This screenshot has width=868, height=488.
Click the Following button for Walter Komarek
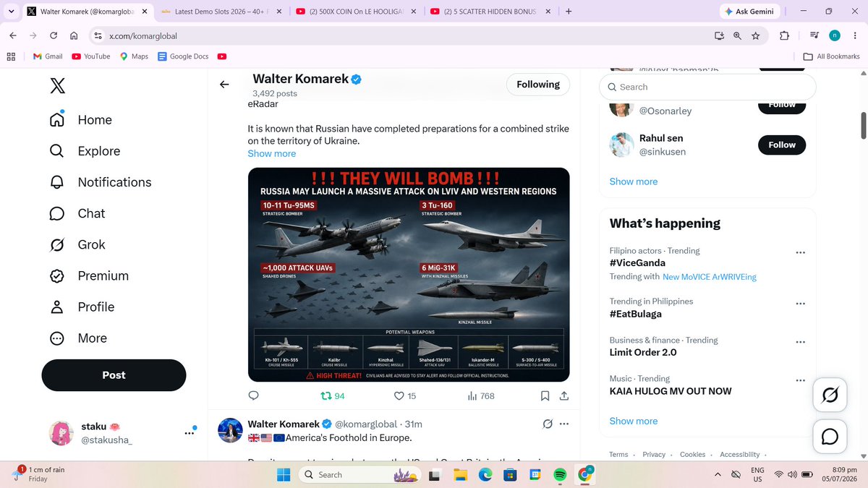[537, 85]
